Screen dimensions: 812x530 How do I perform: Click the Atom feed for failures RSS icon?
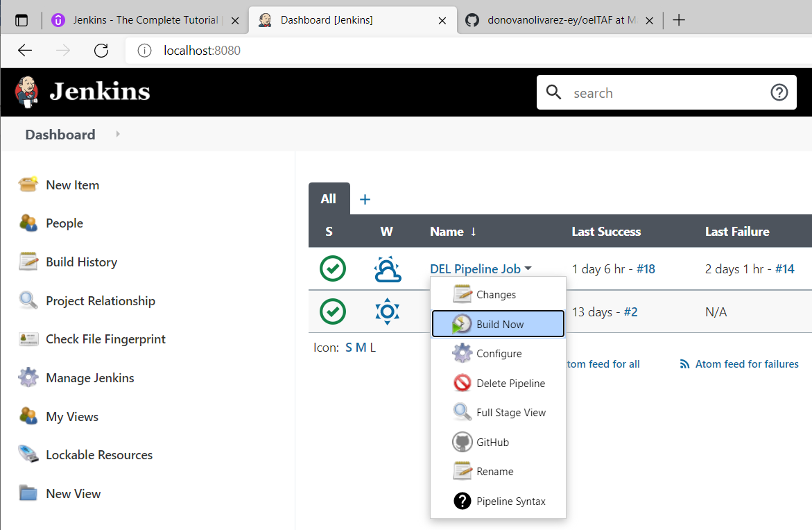click(684, 364)
